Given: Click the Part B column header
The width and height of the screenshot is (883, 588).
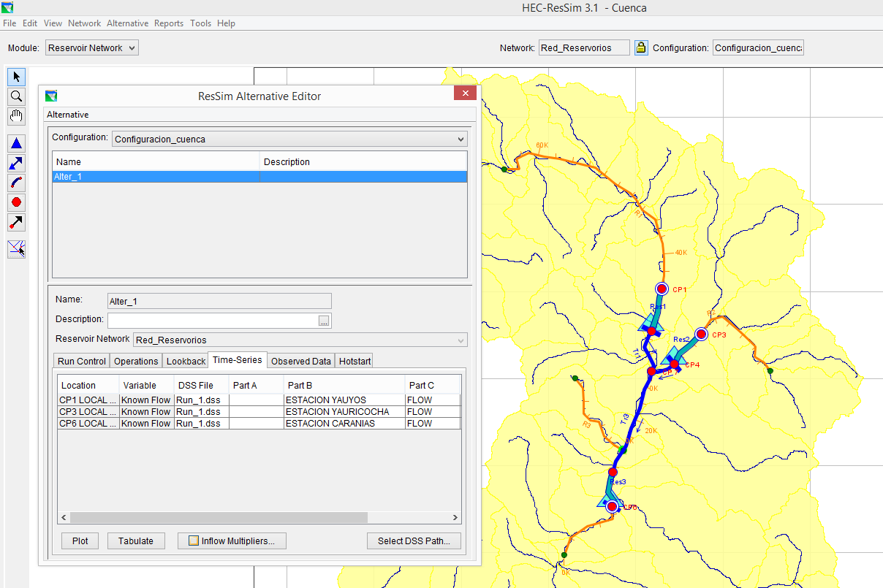Looking at the screenshot, I should click(x=344, y=385).
